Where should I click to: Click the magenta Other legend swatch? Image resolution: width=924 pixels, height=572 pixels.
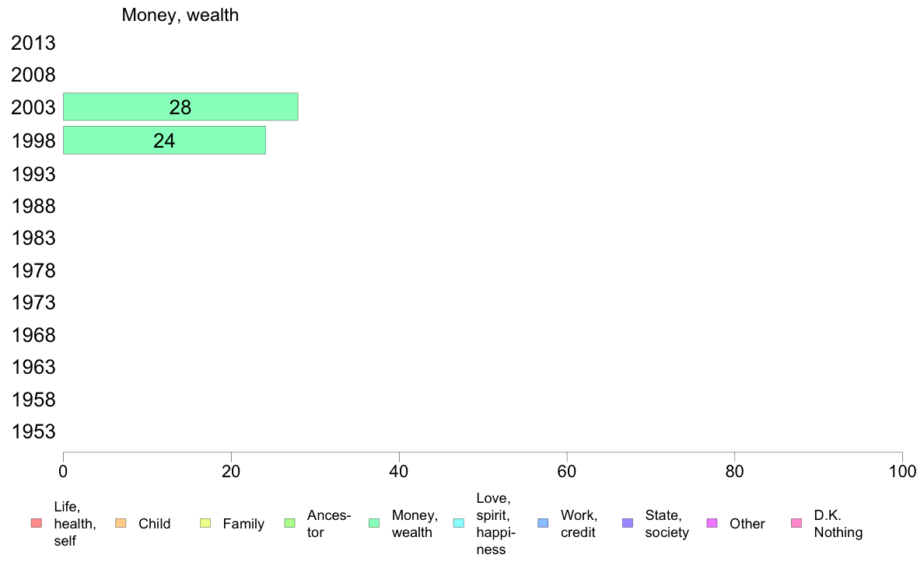pyautogui.click(x=712, y=523)
